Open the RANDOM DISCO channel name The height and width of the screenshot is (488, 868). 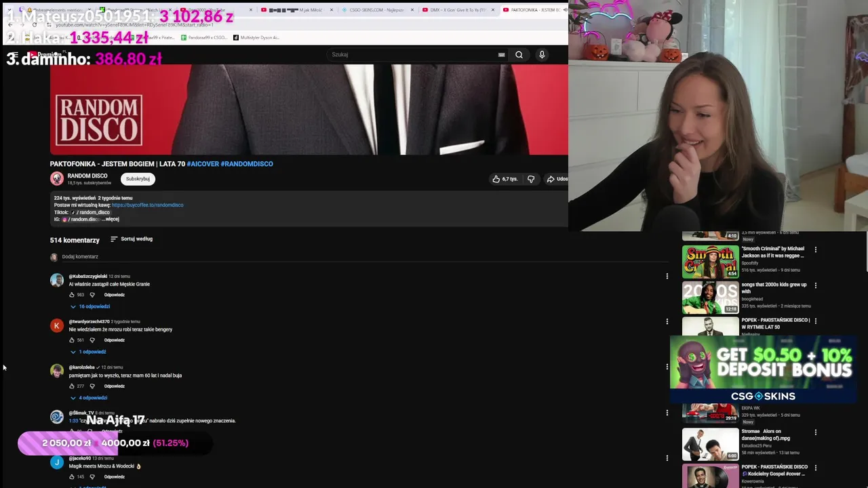tap(87, 176)
